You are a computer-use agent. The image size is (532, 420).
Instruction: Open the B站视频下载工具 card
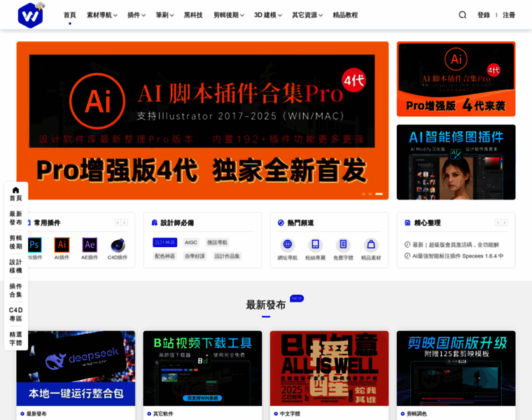pyautogui.click(x=202, y=368)
